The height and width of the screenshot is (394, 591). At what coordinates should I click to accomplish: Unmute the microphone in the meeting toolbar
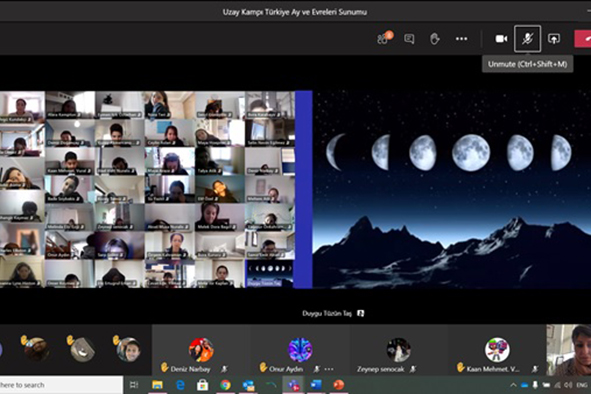pos(527,38)
